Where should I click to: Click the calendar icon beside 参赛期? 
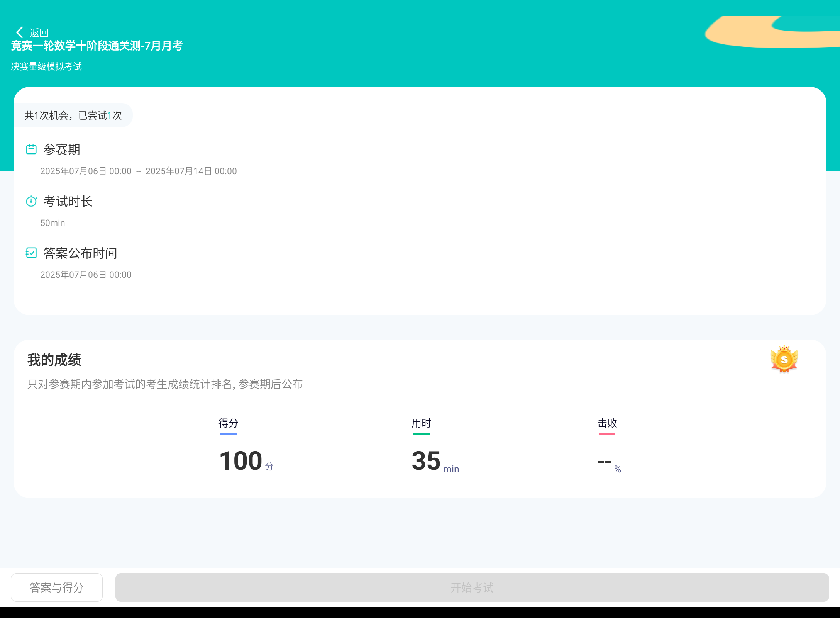(x=31, y=149)
